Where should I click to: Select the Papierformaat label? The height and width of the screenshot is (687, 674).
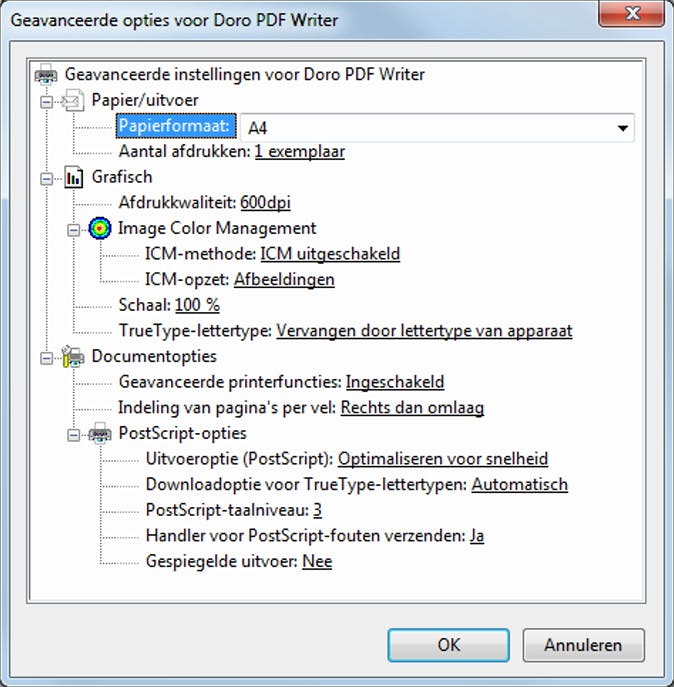[x=176, y=126]
